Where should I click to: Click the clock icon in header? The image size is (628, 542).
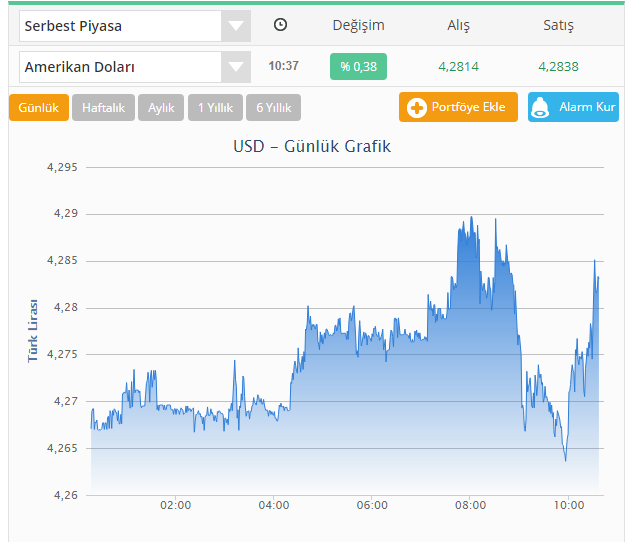(281, 25)
